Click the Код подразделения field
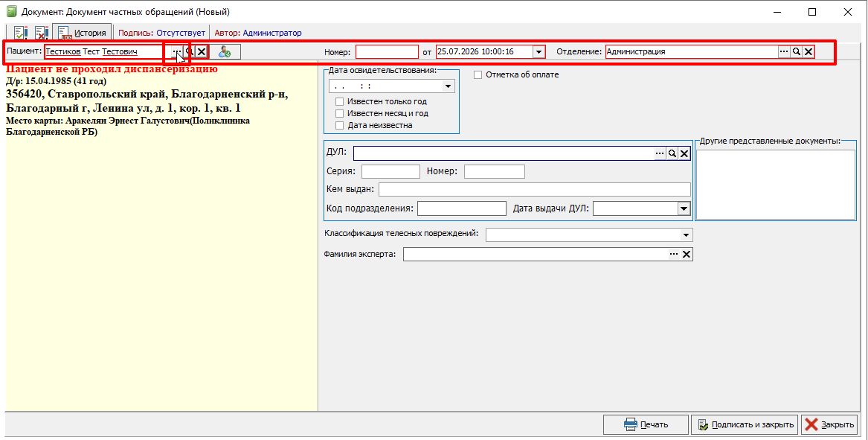Viewport: 868px width, 440px height. [x=462, y=208]
